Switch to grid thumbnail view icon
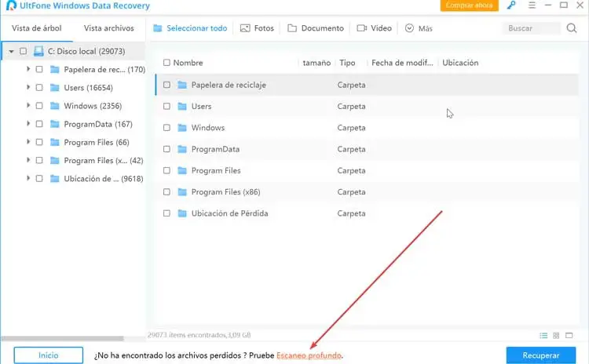589x364 pixels. click(556, 336)
